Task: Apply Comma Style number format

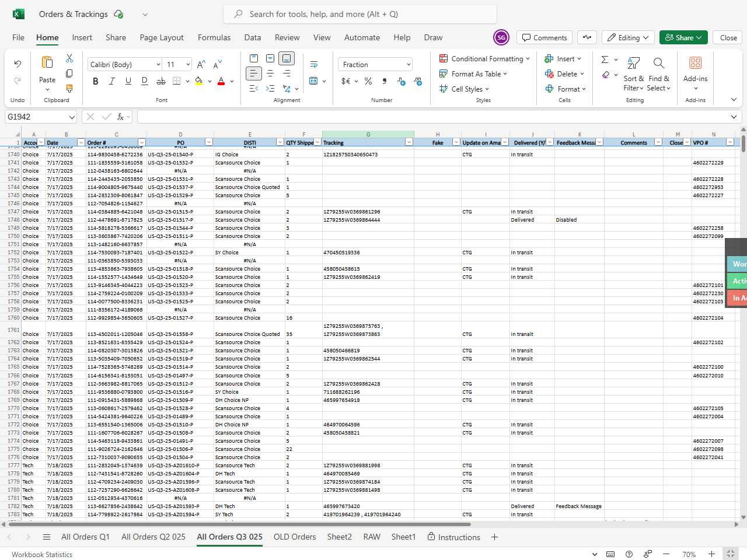Action: coord(385,81)
